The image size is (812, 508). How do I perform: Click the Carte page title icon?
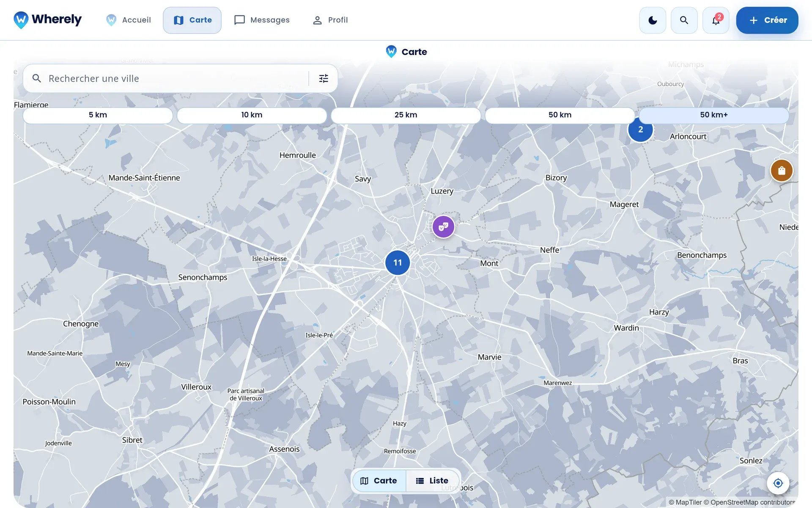coord(391,52)
